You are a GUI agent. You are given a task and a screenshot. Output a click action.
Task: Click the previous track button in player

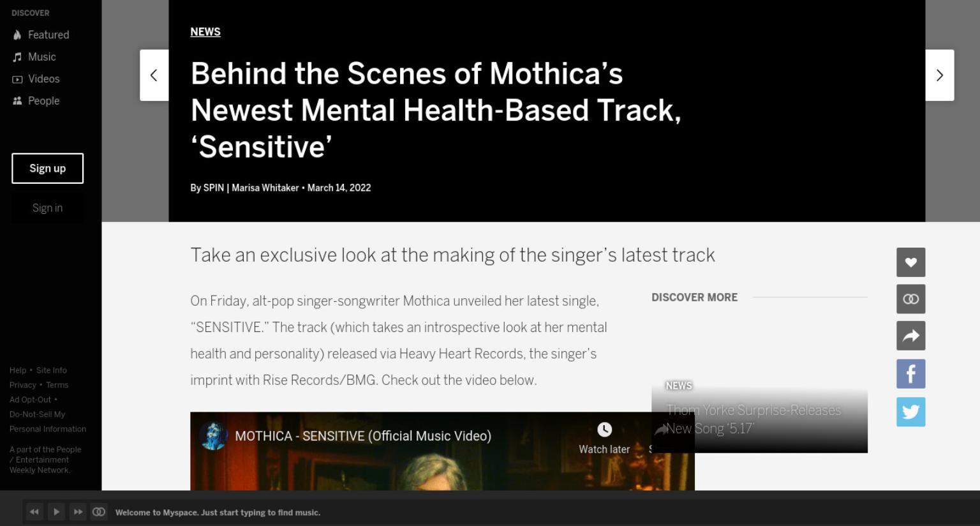coord(34,512)
